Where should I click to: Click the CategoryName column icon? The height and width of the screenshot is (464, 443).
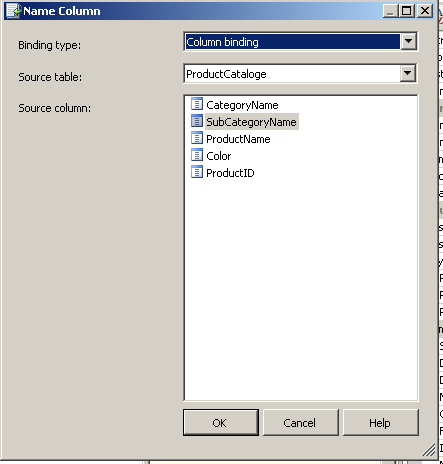click(x=197, y=104)
